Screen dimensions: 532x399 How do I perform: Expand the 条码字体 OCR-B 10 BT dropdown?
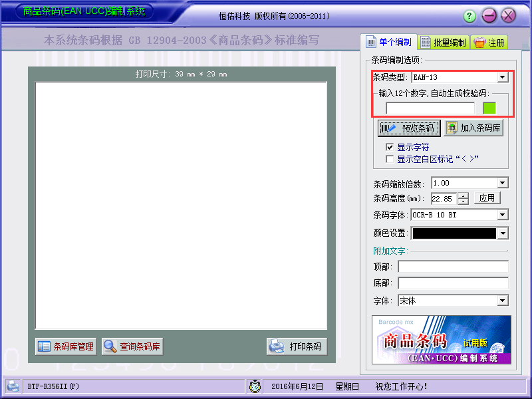click(x=503, y=215)
